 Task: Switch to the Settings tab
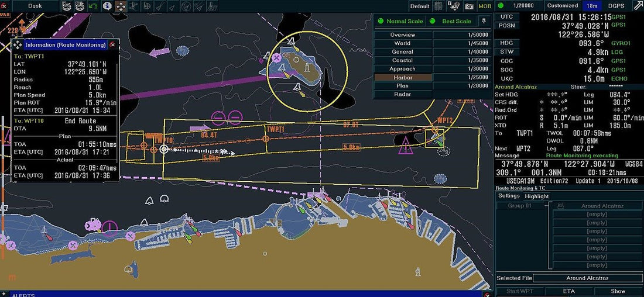509,196
